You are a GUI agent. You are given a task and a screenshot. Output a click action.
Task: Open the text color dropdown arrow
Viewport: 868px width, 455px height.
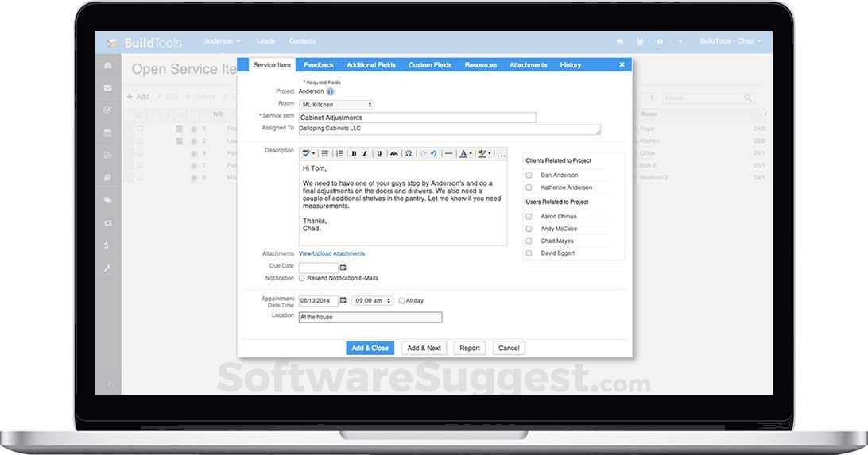click(471, 154)
